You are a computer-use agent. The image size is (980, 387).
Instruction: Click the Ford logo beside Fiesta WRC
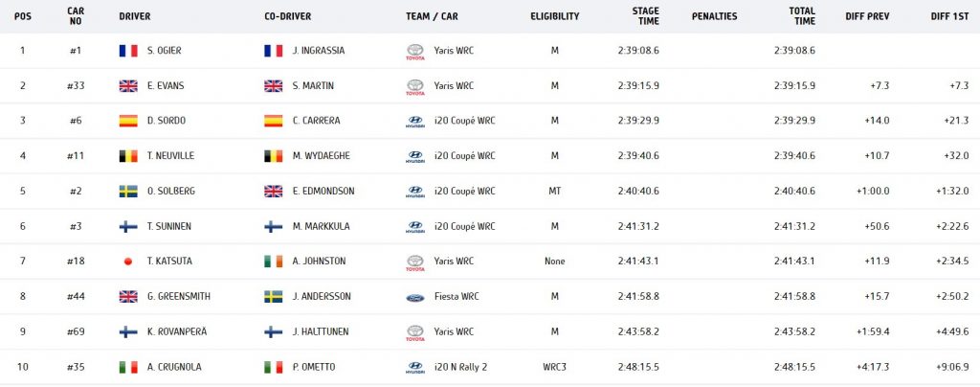click(x=415, y=297)
